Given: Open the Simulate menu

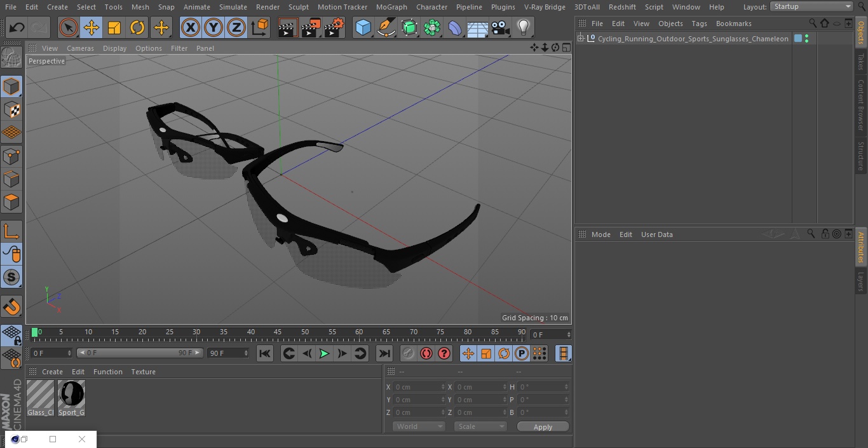Looking at the screenshot, I should point(233,7).
